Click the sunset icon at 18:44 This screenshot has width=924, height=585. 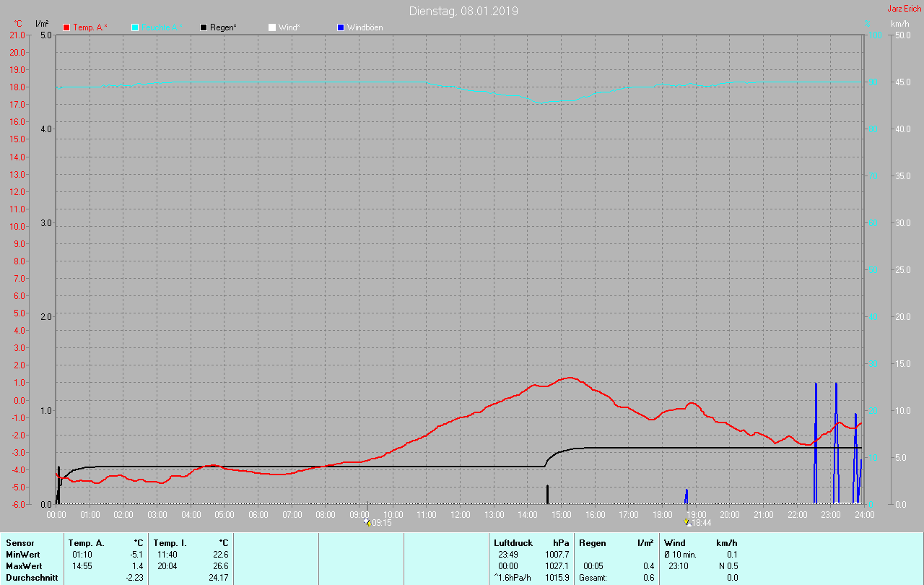(687, 522)
